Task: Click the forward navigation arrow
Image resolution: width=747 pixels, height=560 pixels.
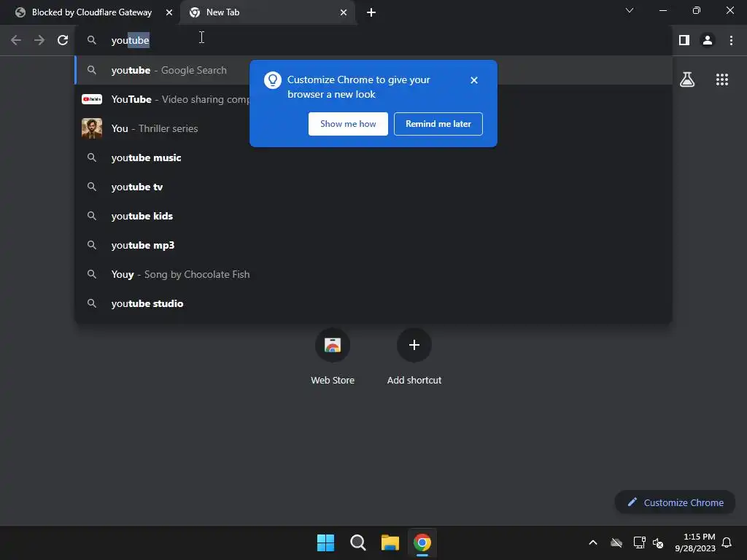Action: point(39,40)
